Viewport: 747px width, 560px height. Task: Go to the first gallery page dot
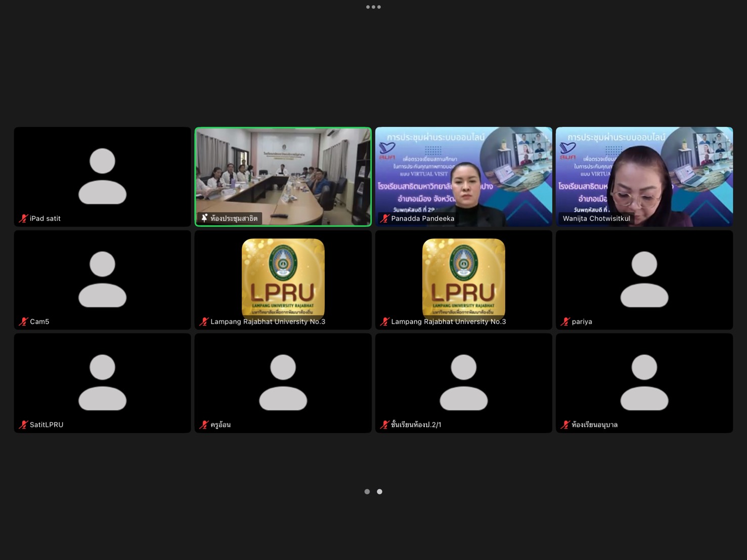(367, 491)
